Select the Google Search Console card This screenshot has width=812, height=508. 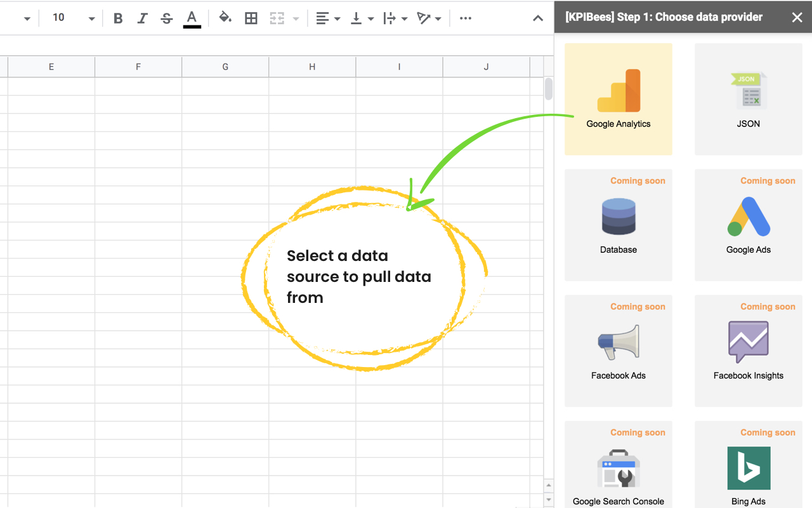pyautogui.click(x=619, y=464)
